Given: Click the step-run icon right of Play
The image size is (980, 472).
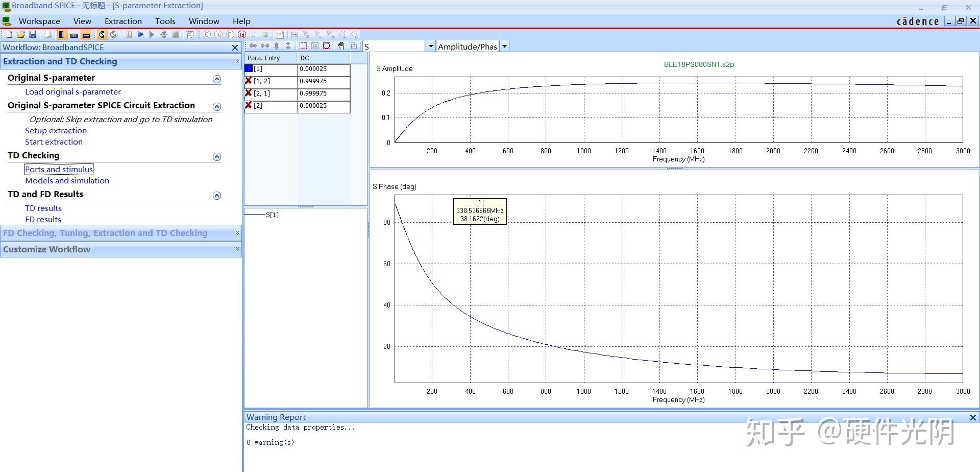Looking at the screenshot, I should coord(152,34).
